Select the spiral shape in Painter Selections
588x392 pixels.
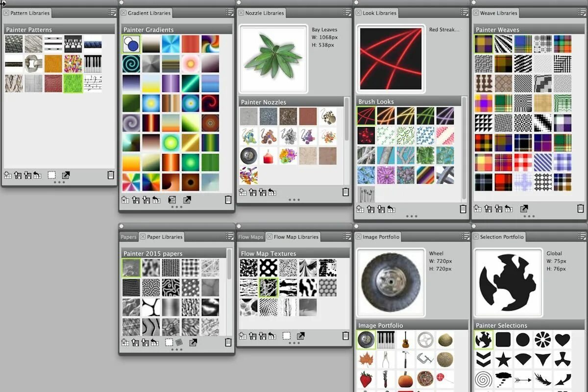[483, 379]
